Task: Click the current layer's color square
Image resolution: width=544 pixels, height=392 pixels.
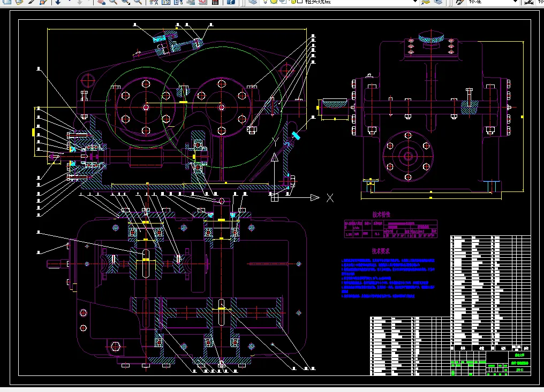Action: click(x=300, y=2)
